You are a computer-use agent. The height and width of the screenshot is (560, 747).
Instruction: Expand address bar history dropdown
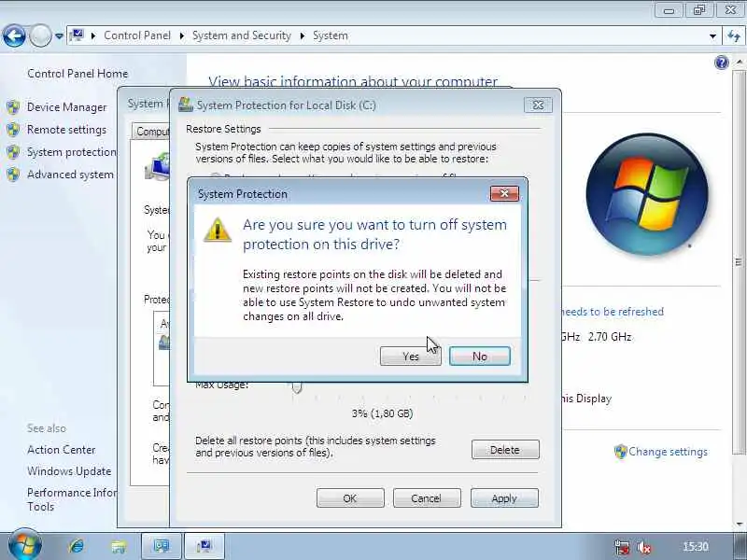click(712, 35)
